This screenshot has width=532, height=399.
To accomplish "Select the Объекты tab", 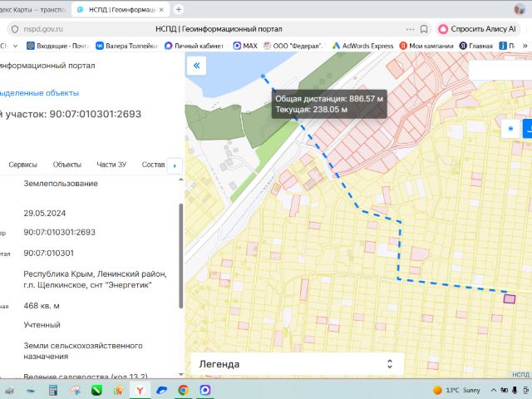I will click(66, 165).
